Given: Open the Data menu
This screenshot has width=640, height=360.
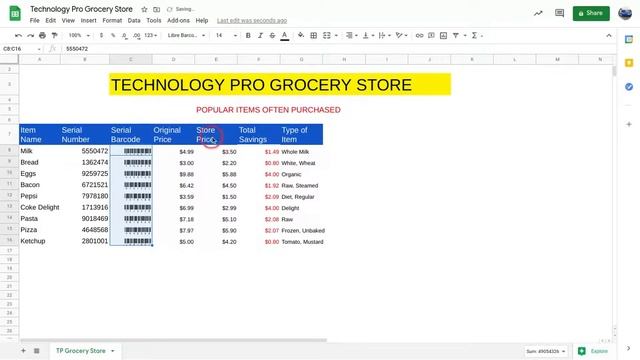Looking at the screenshot, I should 134,20.
